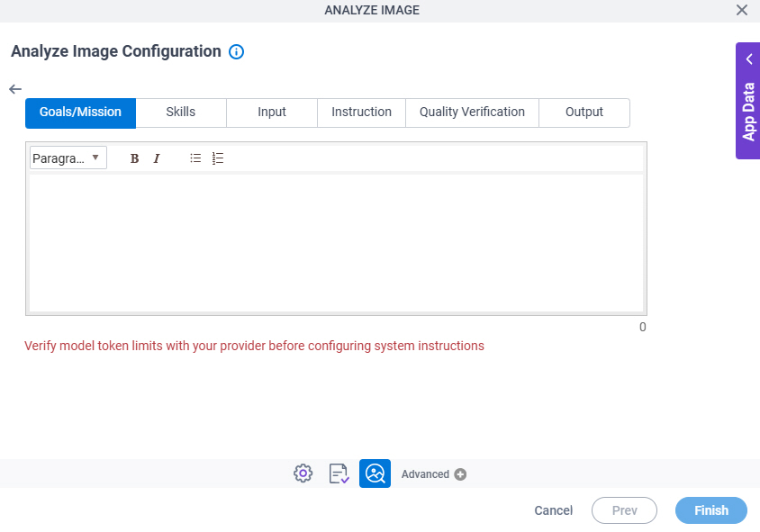Switch to the Input tab
The width and height of the screenshot is (760, 532).
tap(272, 113)
